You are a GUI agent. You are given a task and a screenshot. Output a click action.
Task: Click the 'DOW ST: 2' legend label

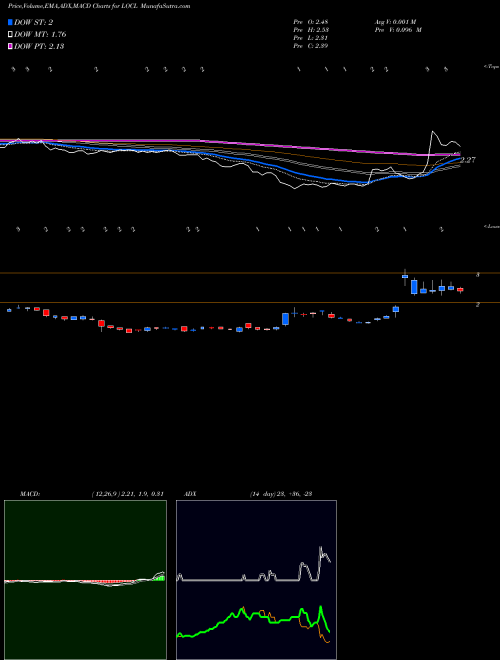click(34, 22)
